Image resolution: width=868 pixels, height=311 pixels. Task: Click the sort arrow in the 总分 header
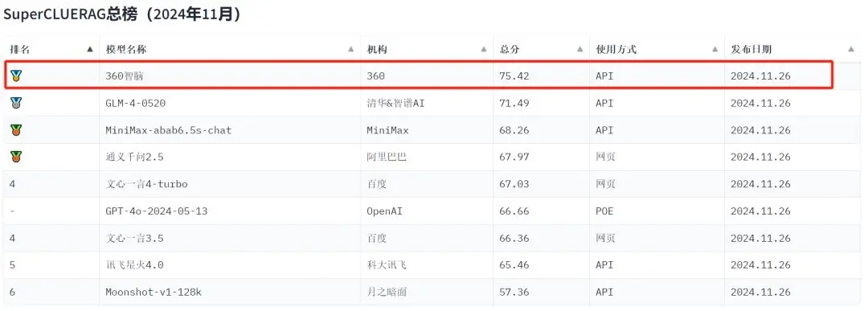coord(579,49)
